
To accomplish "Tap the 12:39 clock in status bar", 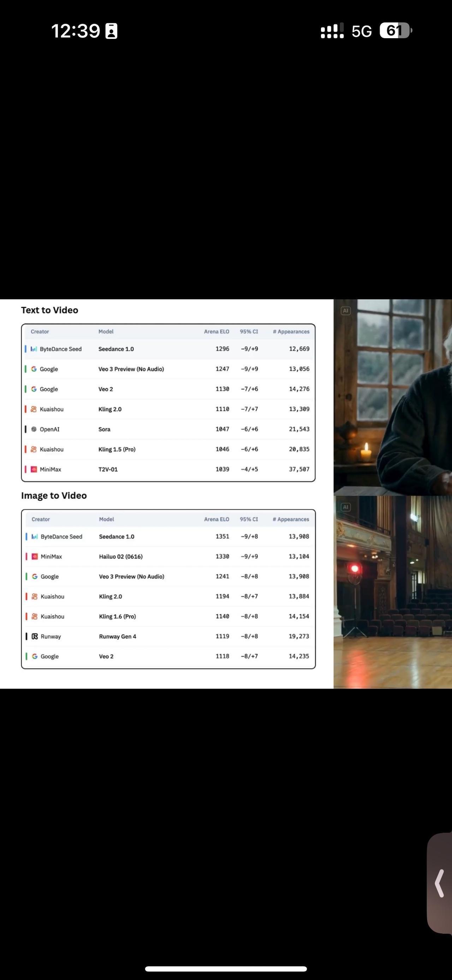I will click(76, 31).
